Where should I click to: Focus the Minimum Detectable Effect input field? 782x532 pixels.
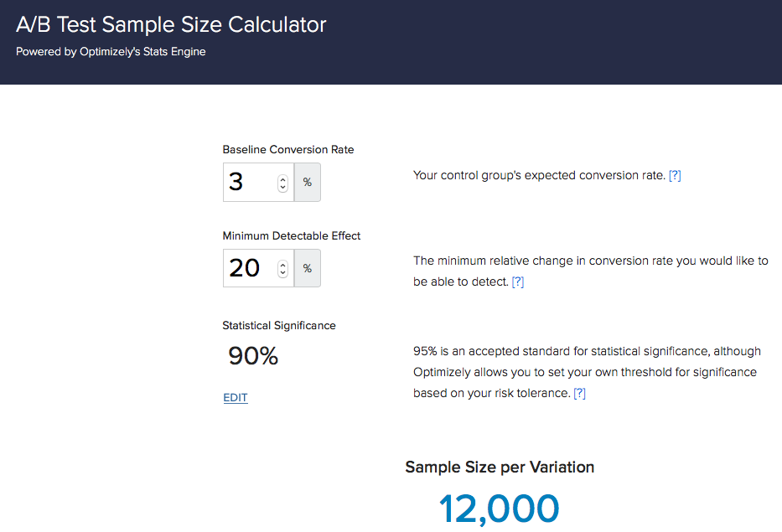(x=258, y=268)
